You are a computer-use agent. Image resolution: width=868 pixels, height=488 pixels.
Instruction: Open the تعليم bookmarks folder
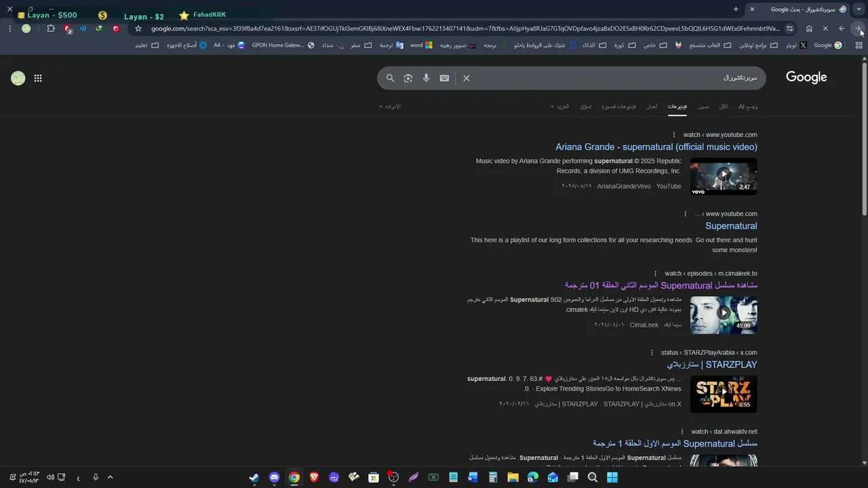pos(146,45)
